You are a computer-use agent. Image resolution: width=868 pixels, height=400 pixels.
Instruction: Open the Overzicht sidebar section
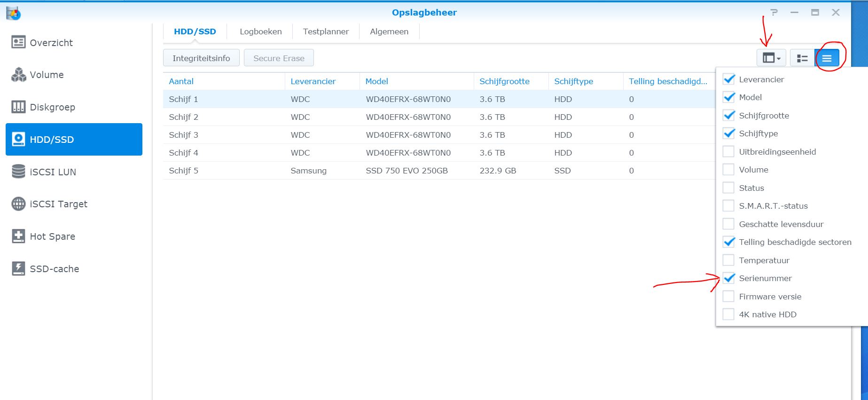(x=74, y=43)
